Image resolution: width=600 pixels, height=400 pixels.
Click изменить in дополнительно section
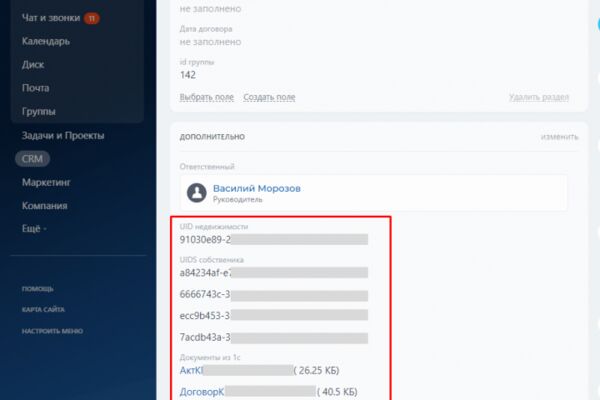559,137
